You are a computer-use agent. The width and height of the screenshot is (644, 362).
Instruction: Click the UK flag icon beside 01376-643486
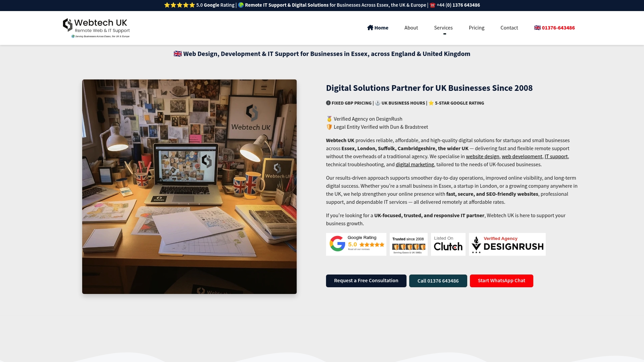tap(537, 27)
